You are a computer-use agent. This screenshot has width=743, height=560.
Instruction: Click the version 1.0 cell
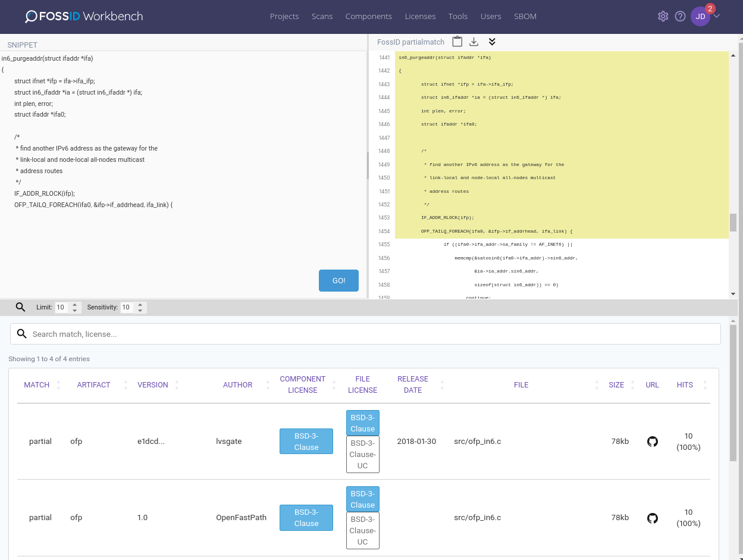[143, 518]
